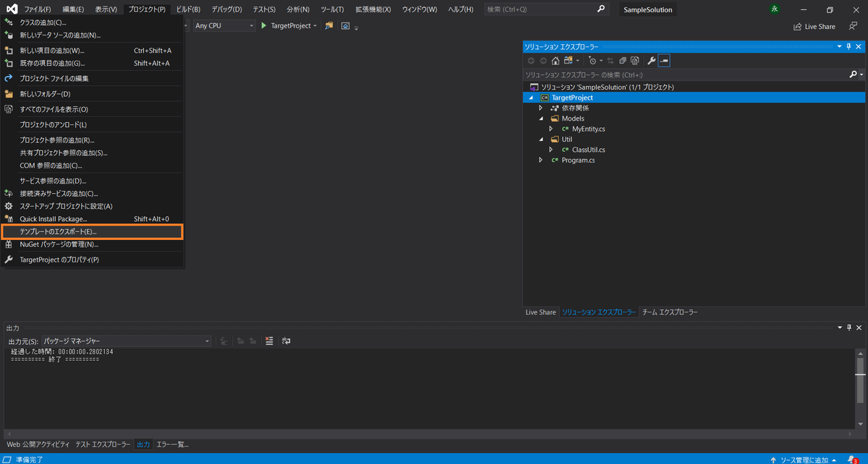The width and height of the screenshot is (868, 464).
Task: Collapse the TargetProject tree node
Action: (x=531, y=98)
